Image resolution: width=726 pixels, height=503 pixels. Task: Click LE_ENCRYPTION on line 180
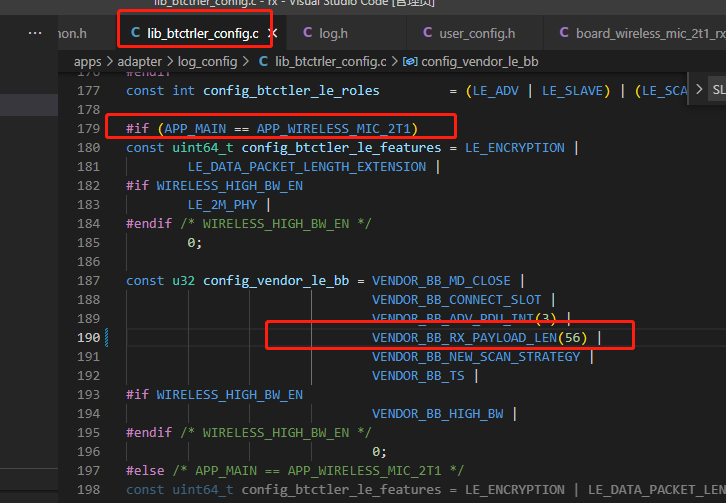tap(515, 148)
